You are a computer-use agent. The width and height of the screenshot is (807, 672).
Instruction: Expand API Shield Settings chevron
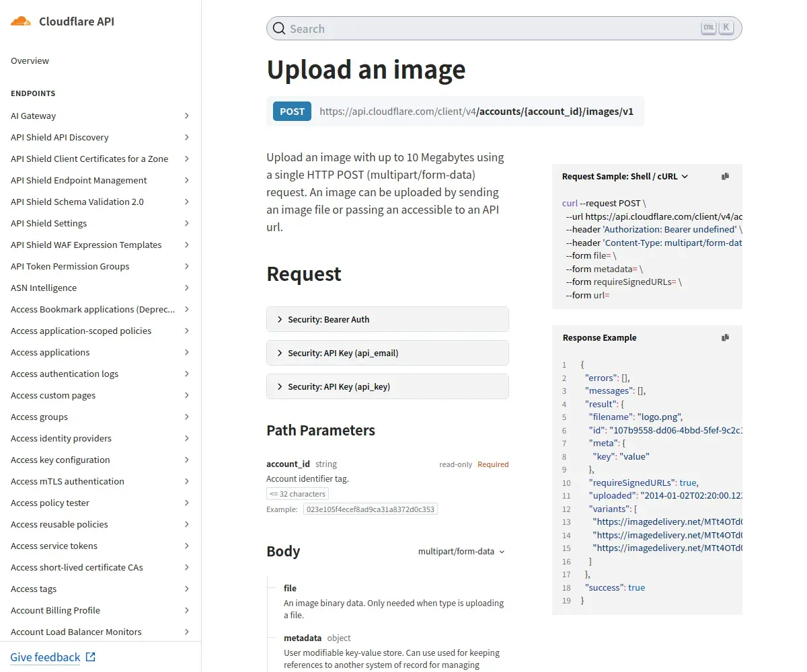[186, 223]
